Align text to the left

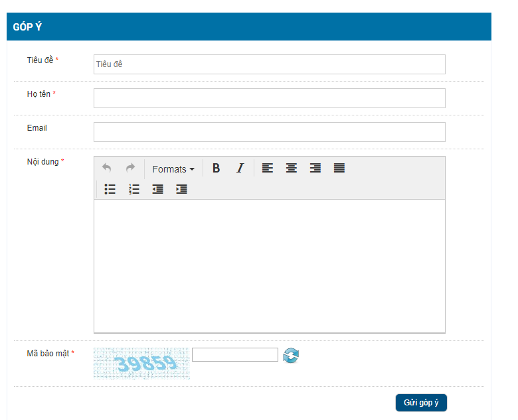[267, 169]
